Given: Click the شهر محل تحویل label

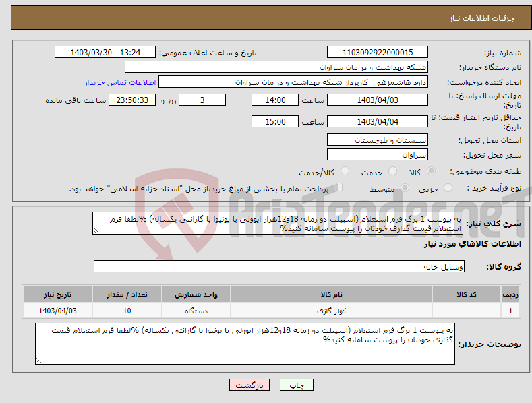Looking at the screenshot, I should [492, 155].
